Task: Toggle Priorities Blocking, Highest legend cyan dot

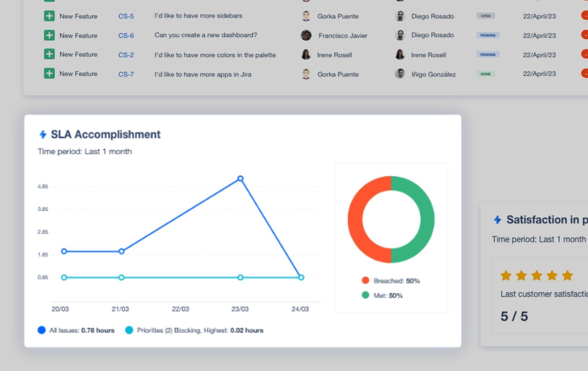Action: [129, 330]
